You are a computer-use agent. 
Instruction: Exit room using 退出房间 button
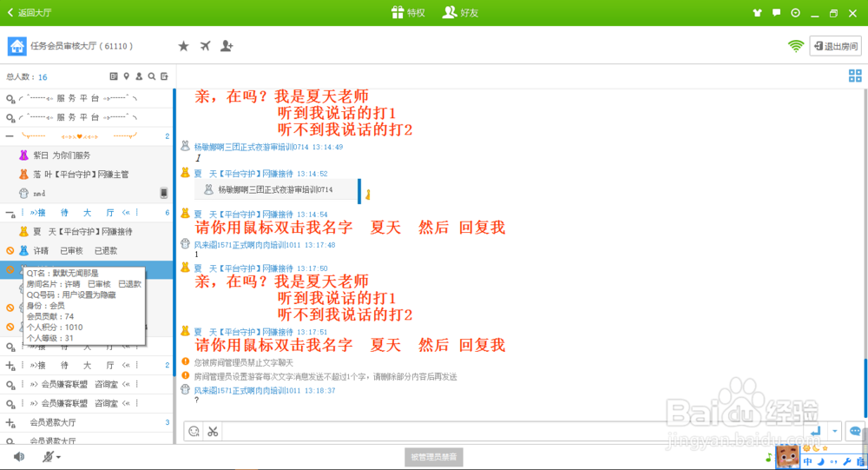836,46
